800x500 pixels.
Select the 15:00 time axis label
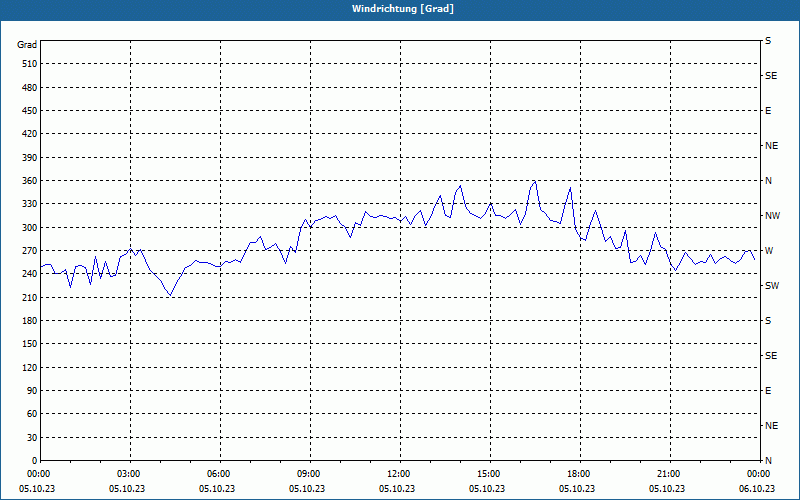490,474
